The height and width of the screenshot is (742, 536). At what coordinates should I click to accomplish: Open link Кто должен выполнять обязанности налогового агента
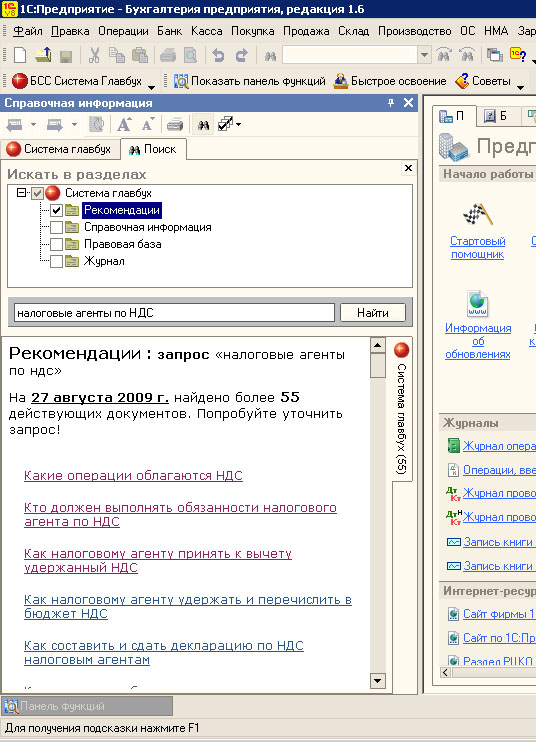(x=180, y=514)
